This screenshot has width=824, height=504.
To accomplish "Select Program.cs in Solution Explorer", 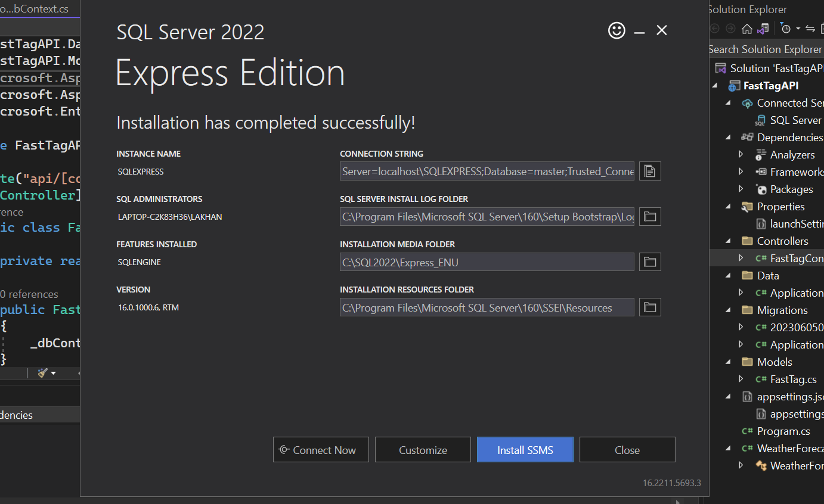I will point(783,431).
